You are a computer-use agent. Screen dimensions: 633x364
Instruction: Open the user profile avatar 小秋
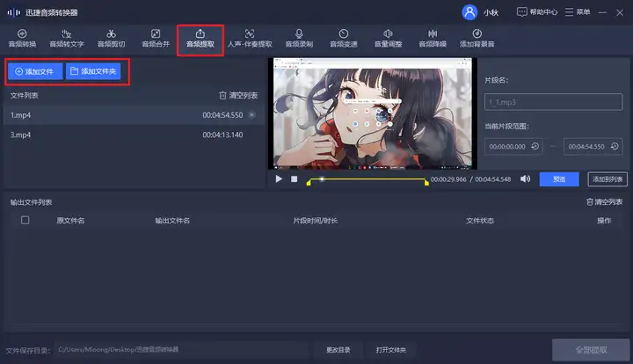click(469, 12)
